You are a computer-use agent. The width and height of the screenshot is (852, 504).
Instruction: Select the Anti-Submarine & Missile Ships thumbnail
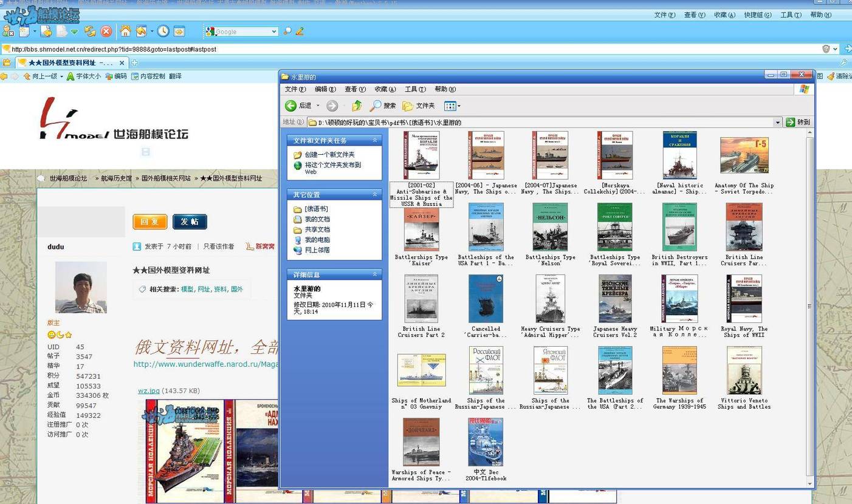coord(421,155)
